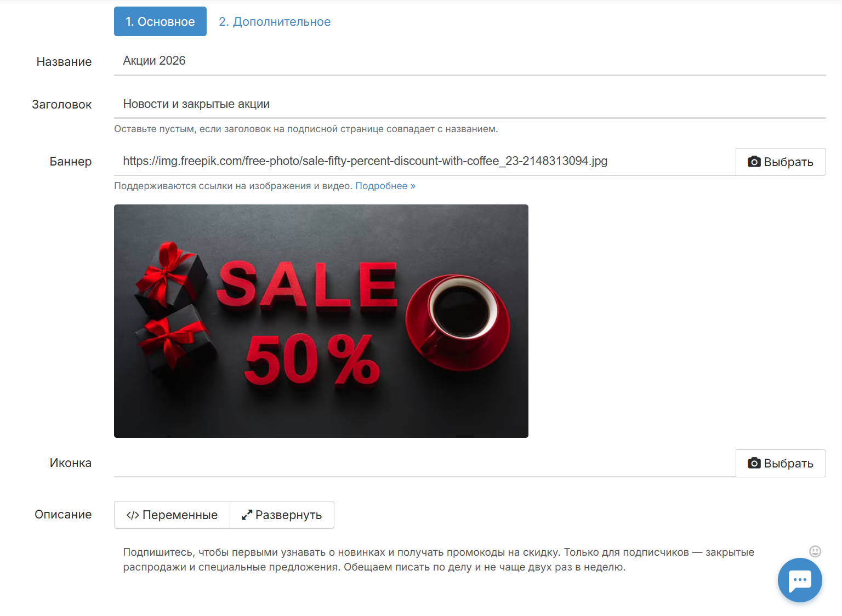Open the 2. Дополнительное tab
Image resolution: width=842 pixels, height=616 pixels.
click(x=275, y=21)
